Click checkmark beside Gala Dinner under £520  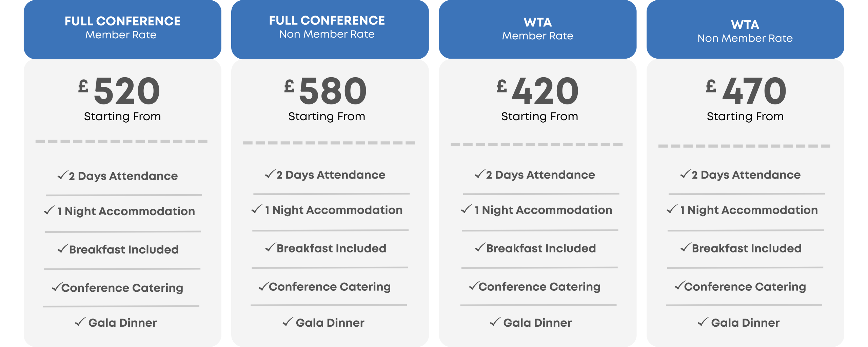point(80,321)
